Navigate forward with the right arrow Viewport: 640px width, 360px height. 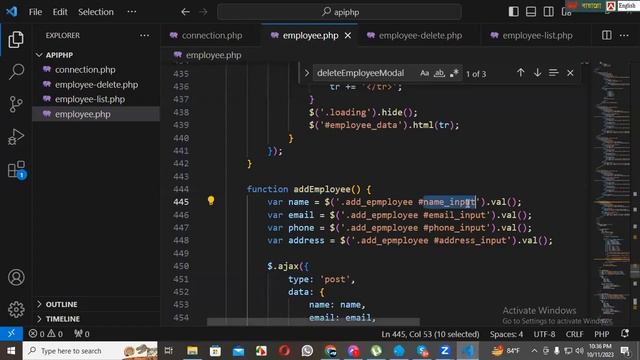pyautogui.click(x=203, y=12)
